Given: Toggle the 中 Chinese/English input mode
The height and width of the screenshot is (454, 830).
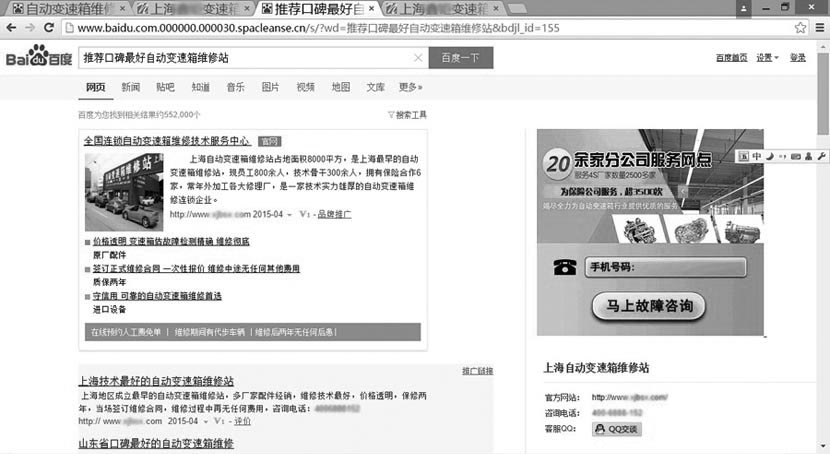Looking at the screenshot, I should (x=757, y=156).
